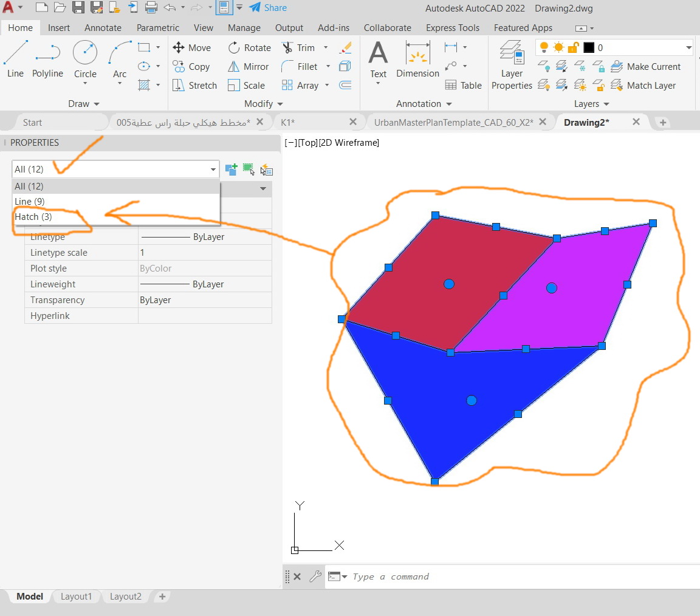Toggle the layer freeze sun icon
This screenshot has height=616, width=700.
(558, 47)
